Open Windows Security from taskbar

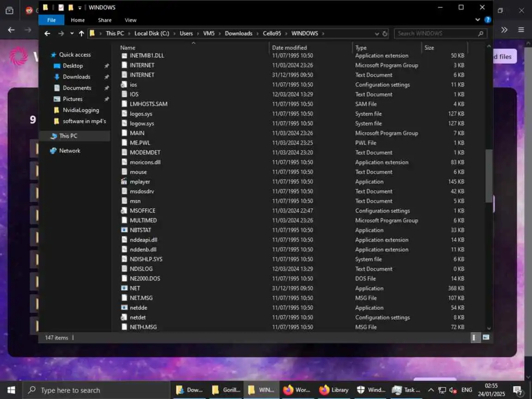pyautogui.click(x=371, y=390)
